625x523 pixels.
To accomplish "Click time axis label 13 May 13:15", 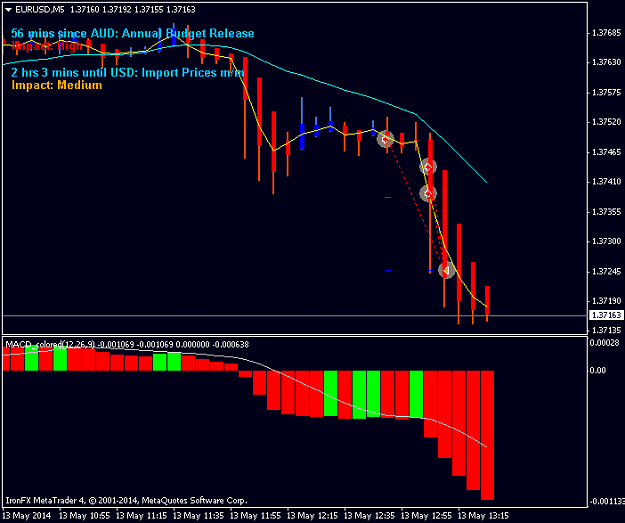I will (x=483, y=516).
